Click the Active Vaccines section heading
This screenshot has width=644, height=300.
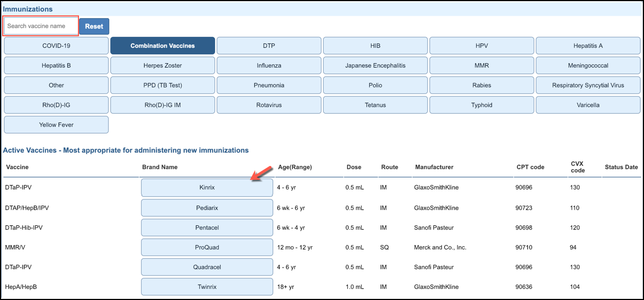tap(126, 150)
